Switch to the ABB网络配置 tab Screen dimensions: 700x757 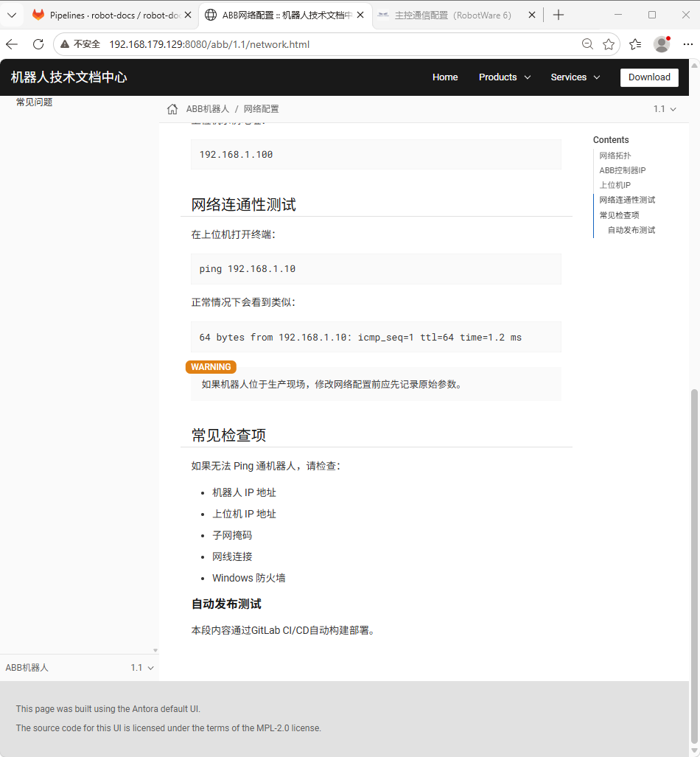tap(285, 15)
